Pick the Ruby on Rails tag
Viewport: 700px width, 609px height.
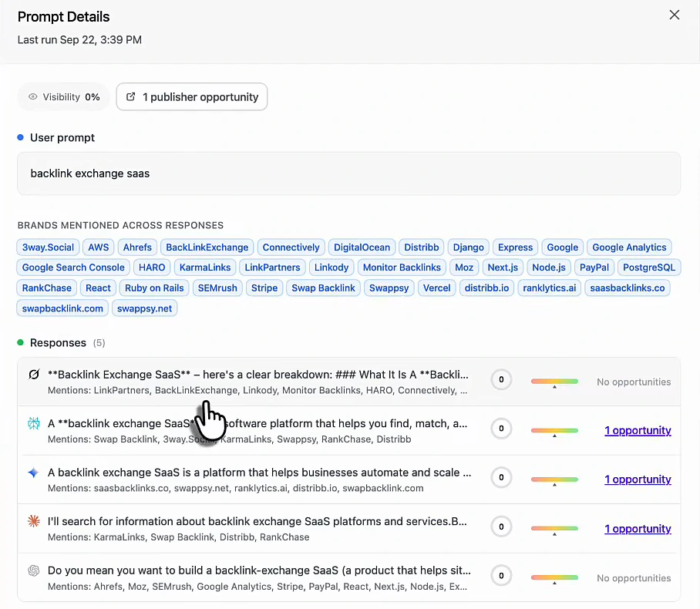154,288
